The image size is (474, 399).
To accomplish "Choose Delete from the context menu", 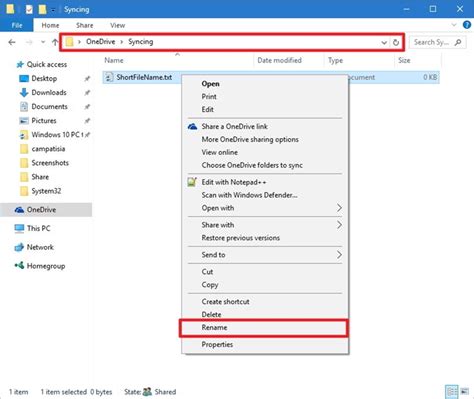I will (x=265, y=314).
